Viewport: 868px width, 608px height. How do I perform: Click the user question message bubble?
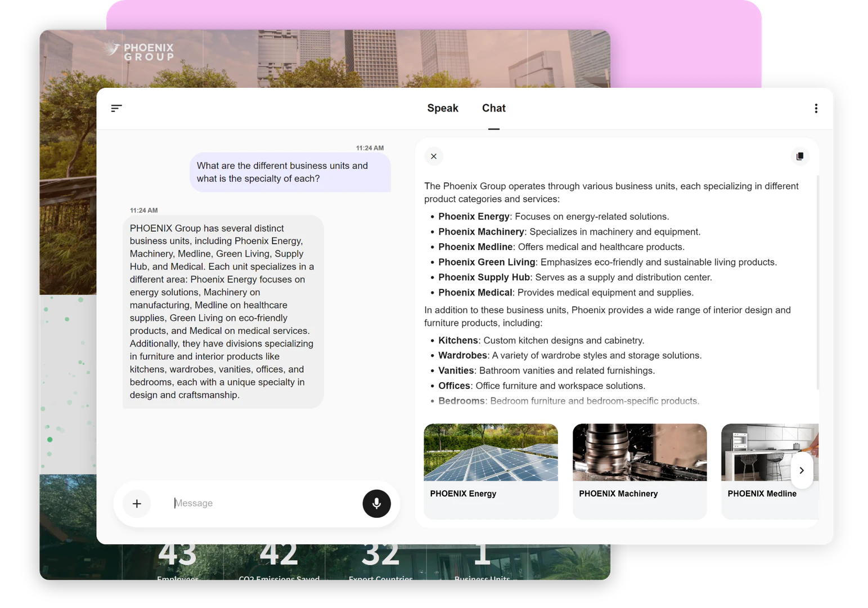290,172
